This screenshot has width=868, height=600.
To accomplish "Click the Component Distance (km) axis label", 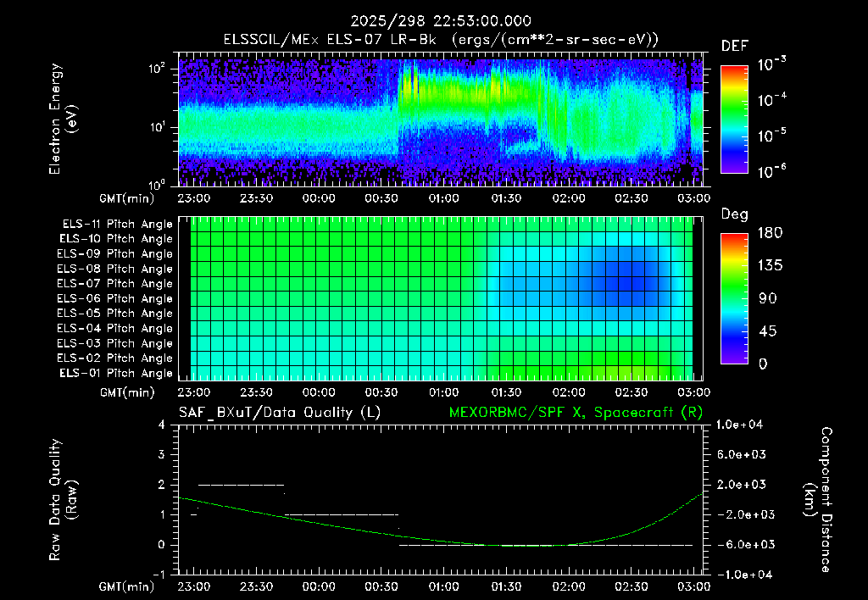I will pyautogui.click(x=818, y=500).
